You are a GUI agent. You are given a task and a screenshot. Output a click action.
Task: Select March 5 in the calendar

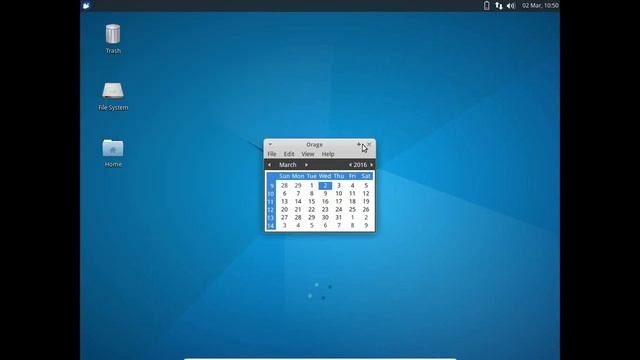pyautogui.click(x=366, y=185)
